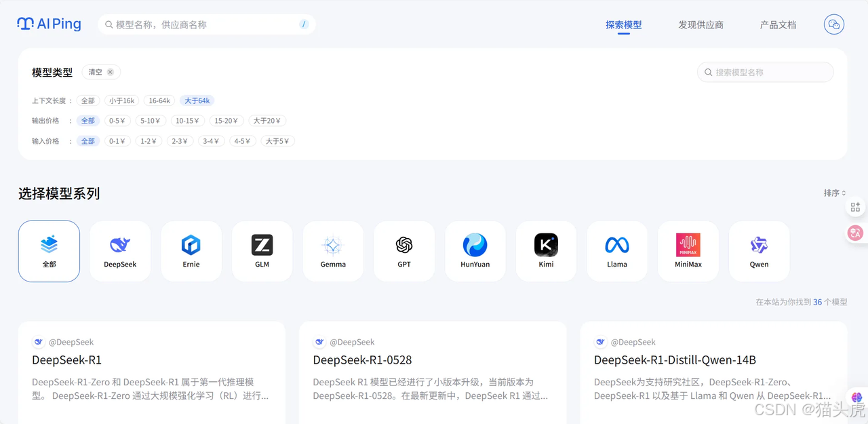Image resolution: width=868 pixels, height=424 pixels.
Task: Click the brain assistant icon at bottom right
Action: [856, 398]
